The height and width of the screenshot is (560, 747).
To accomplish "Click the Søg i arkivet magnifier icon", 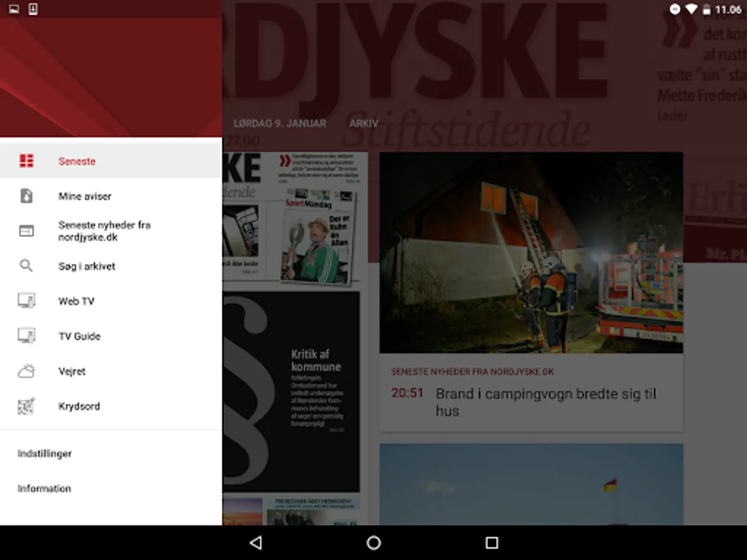I will pyautogui.click(x=26, y=266).
